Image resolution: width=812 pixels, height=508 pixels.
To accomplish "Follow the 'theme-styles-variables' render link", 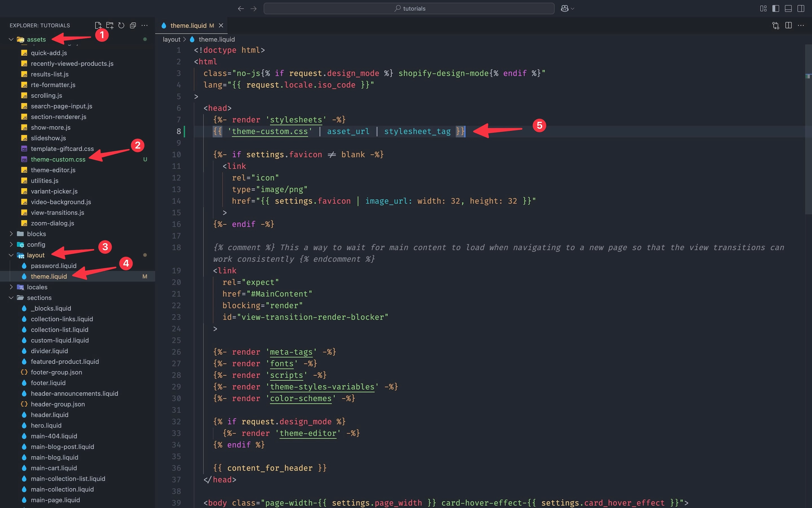I will coord(322,387).
